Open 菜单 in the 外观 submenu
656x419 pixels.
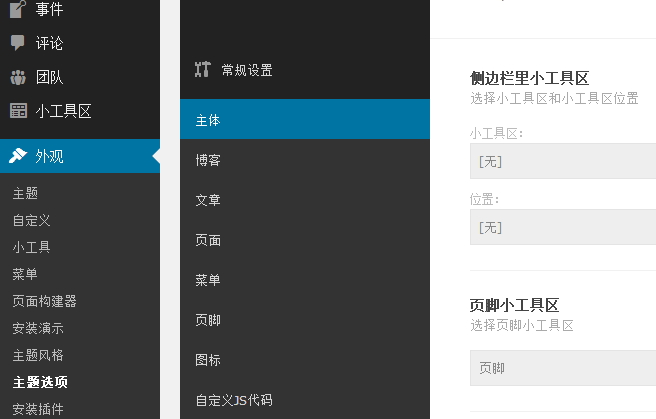click(x=25, y=274)
